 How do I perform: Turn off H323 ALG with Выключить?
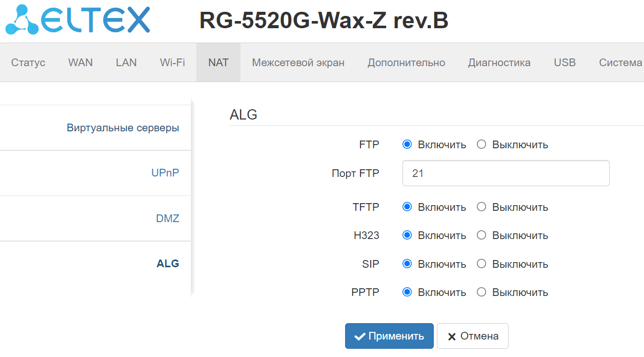click(x=481, y=235)
